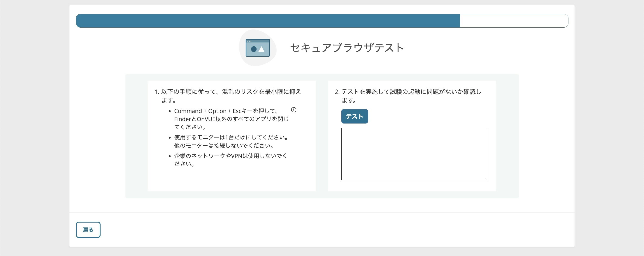Screen dimensions: 644x256
Task: Click step 1 instruction text about 混乱のリスク
Action: pos(231,92)
